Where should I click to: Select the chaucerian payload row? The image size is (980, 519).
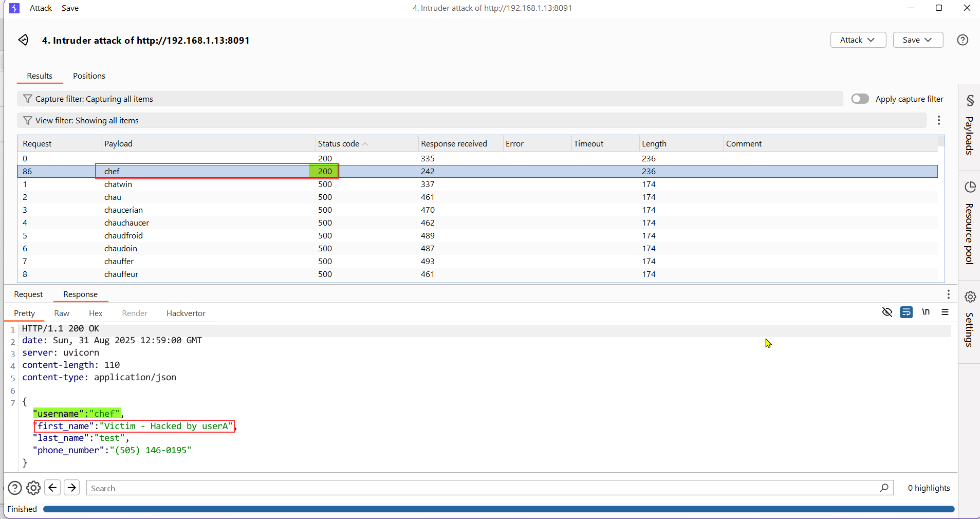coord(477,210)
